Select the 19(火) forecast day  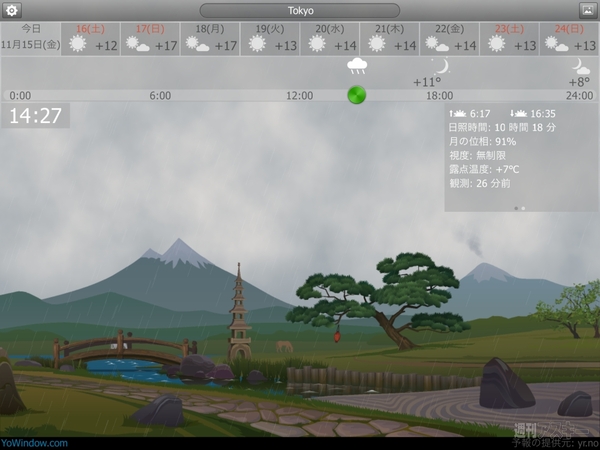click(270, 39)
